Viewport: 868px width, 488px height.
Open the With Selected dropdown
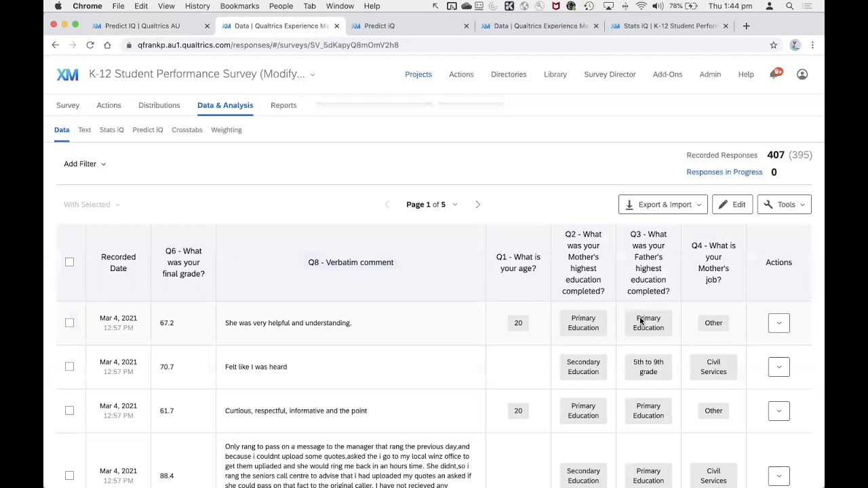(92, 204)
